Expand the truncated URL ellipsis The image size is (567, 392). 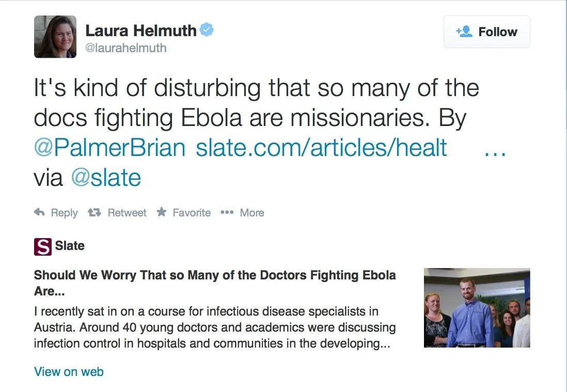coord(495,148)
